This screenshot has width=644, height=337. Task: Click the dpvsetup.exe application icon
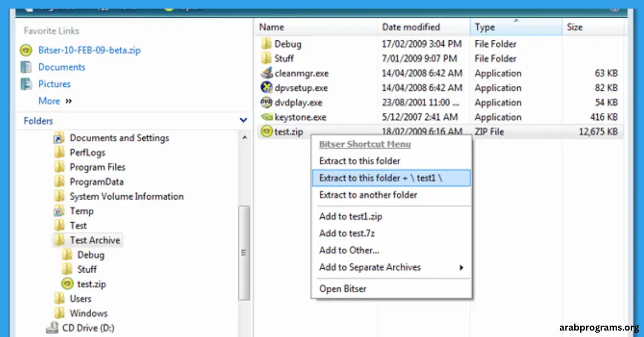[x=266, y=87]
